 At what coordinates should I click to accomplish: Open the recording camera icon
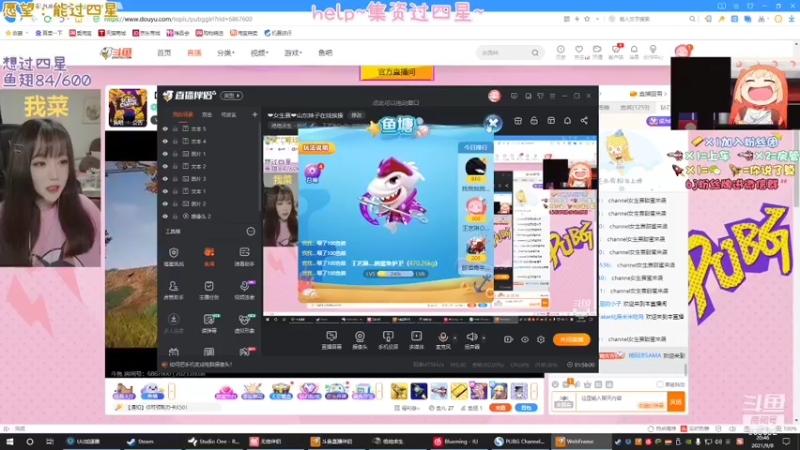tap(508, 339)
